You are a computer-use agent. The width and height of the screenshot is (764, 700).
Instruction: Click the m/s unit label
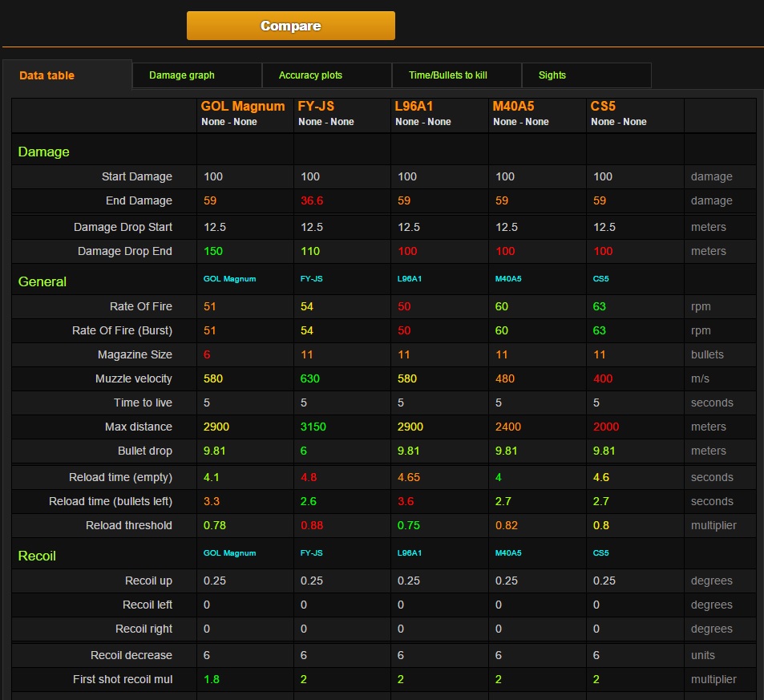pyautogui.click(x=700, y=378)
